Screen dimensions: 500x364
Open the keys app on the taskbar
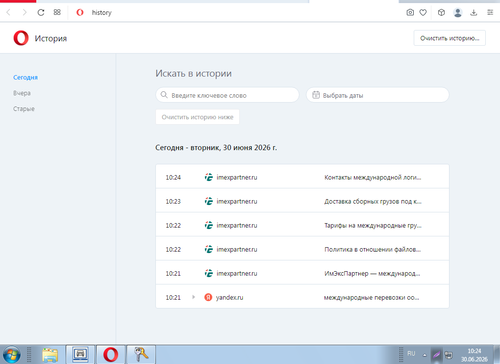(141, 354)
